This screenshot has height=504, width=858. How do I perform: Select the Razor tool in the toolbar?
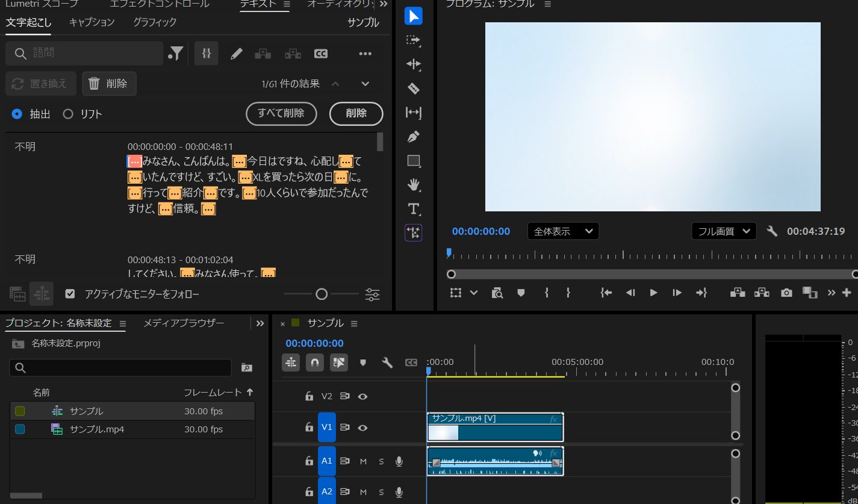413,89
